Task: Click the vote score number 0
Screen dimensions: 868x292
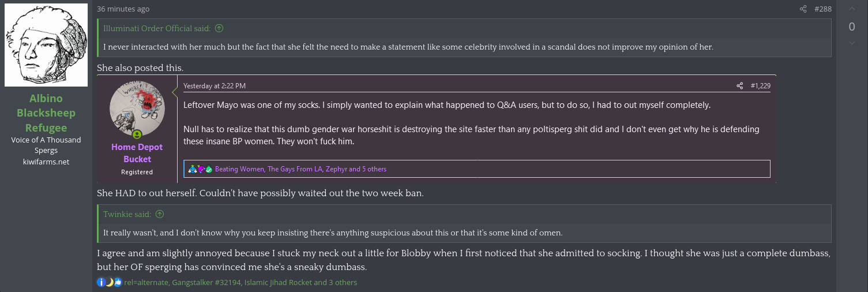Action: tap(852, 27)
